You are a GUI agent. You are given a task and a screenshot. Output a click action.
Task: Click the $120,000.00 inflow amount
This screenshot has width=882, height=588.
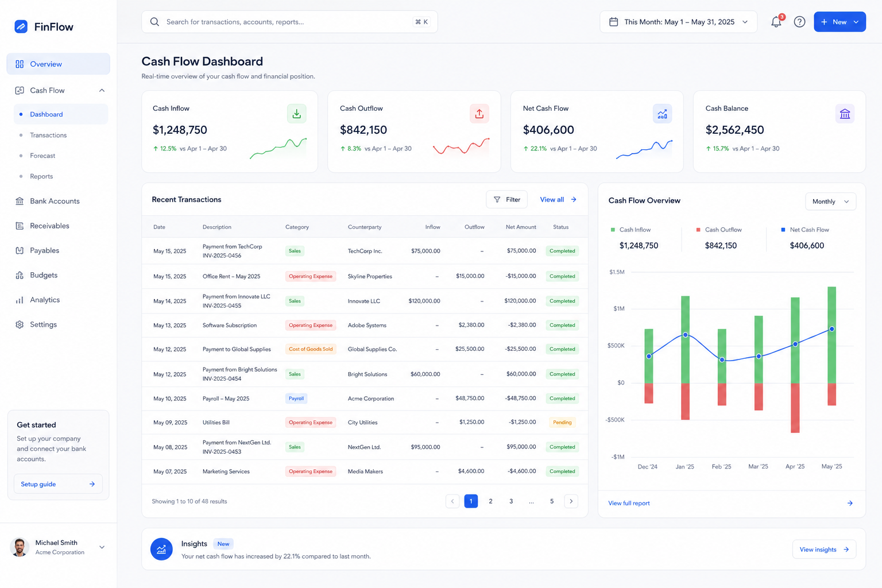click(x=424, y=301)
